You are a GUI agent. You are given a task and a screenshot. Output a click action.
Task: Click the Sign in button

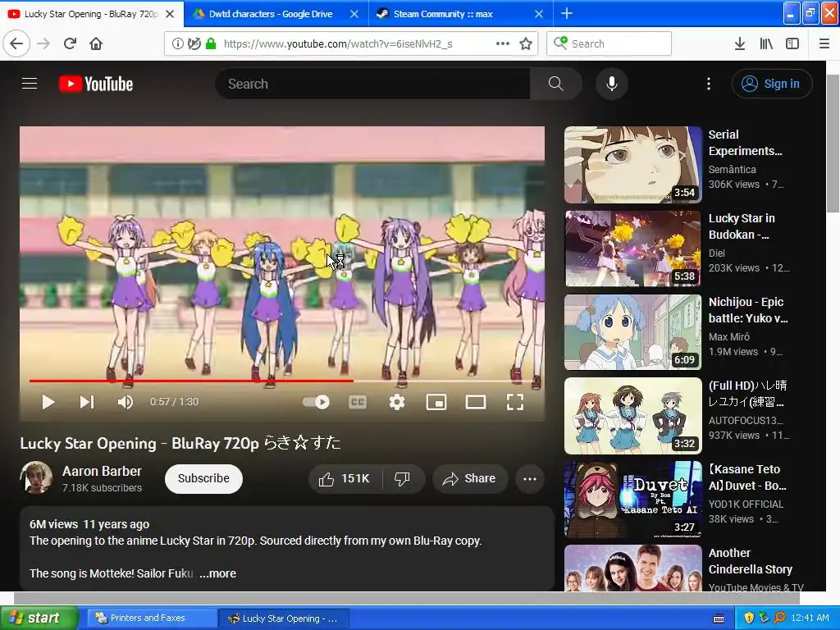771,84
